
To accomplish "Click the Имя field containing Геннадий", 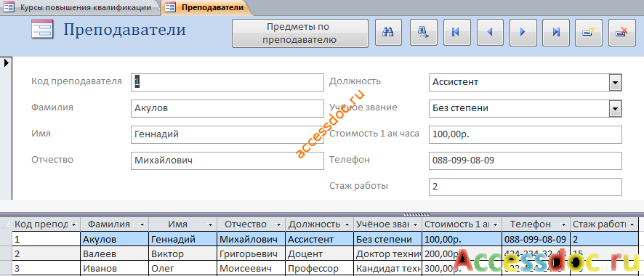I will tap(228, 134).
